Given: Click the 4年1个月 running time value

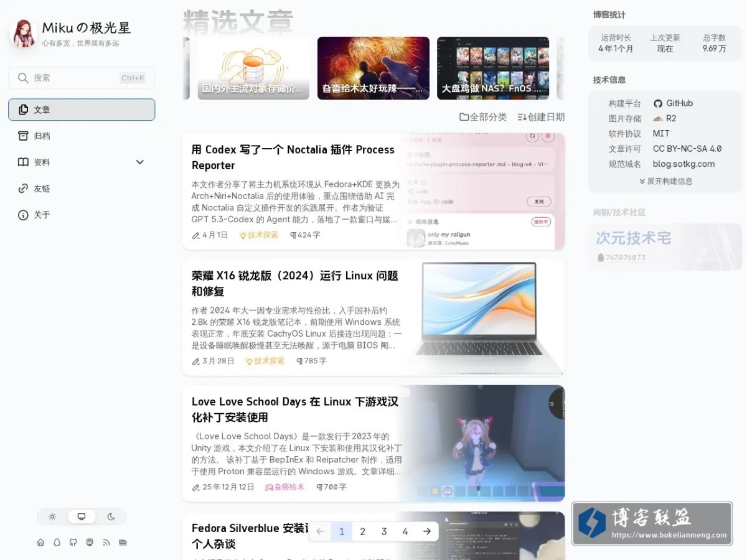Looking at the screenshot, I should (616, 49).
